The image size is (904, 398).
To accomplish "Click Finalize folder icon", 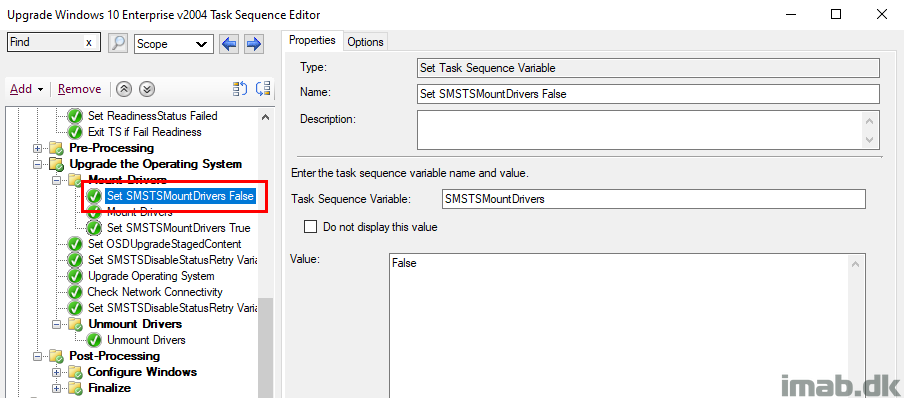I will [76, 388].
